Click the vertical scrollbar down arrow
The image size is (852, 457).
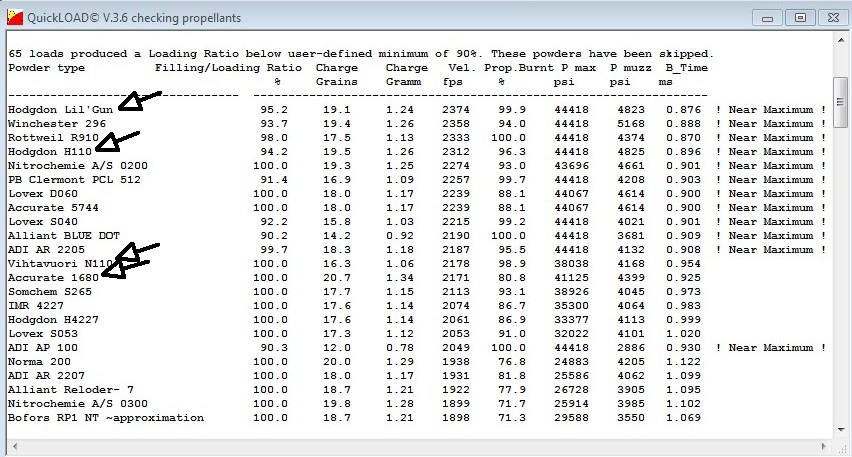pos(842,430)
